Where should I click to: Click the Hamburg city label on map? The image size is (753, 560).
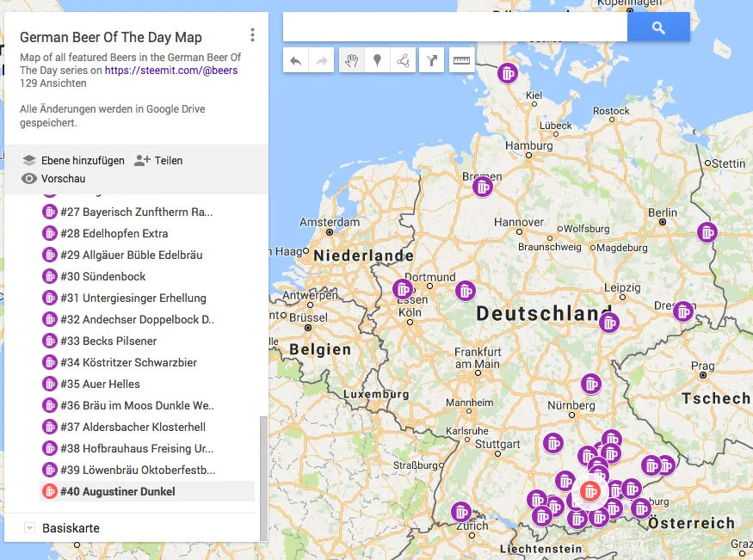pos(528,145)
